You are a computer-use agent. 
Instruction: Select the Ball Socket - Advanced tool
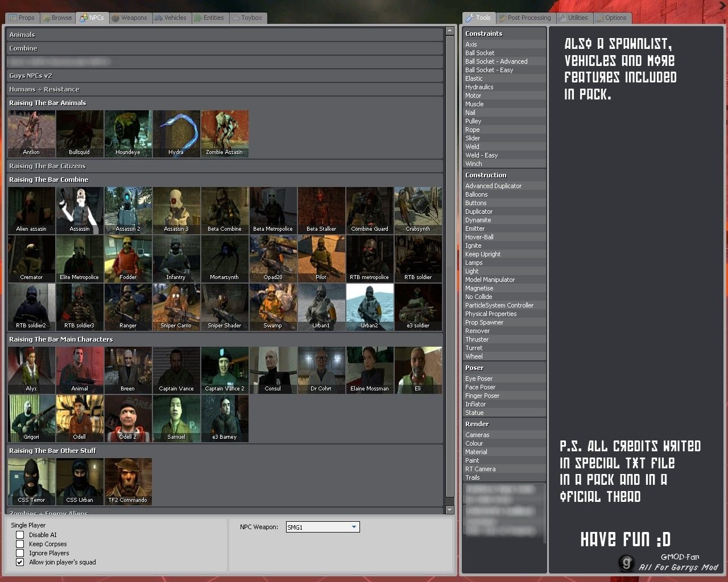tap(504, 61)
